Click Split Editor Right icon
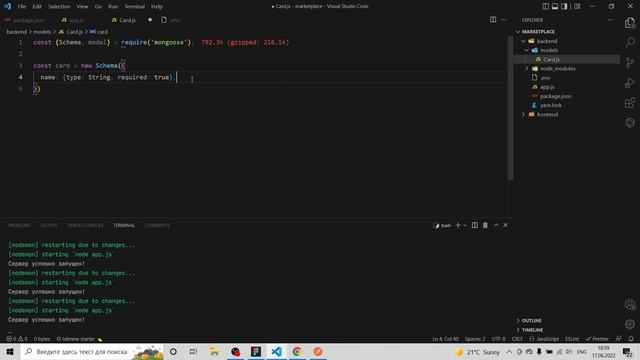This screenshot has height=360, width=640. pyautogui.click(x=493, y=20)
